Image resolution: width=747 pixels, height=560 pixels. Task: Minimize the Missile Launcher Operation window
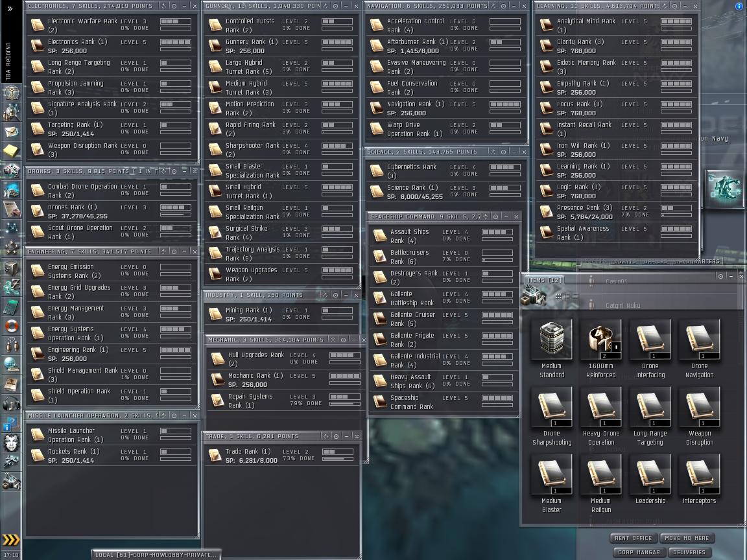(184, 415)
